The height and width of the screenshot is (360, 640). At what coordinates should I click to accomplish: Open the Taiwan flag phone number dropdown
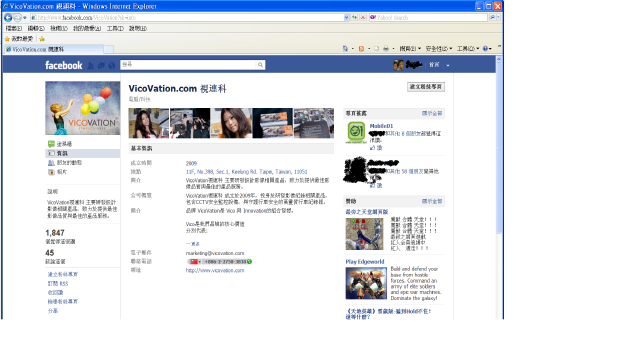(x=195, y=262)
